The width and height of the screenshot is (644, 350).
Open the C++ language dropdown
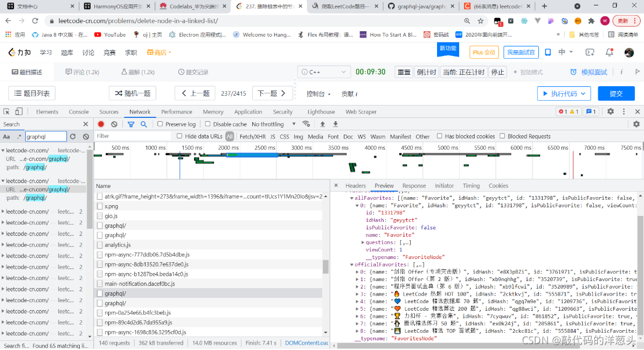[x=324, y=72]
